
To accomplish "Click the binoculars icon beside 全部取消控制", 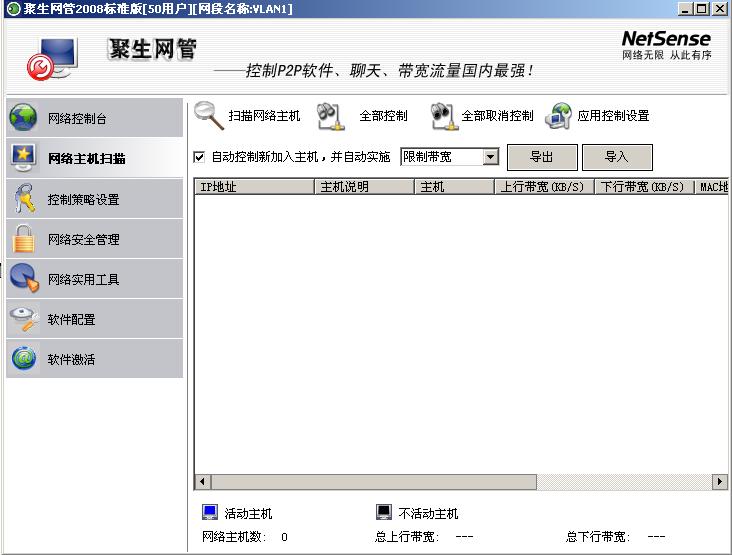I will [x=443, y=116].
